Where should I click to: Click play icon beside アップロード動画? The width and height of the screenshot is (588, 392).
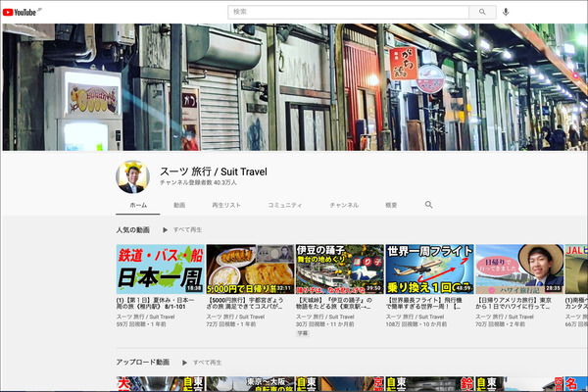pos(183,362)
